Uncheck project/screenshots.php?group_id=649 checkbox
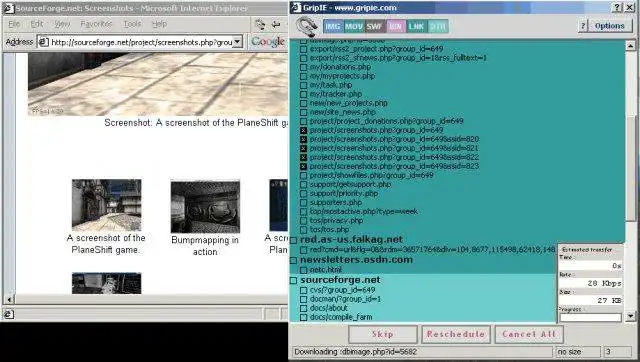Screen dimensions: 640x362 pyautogui.click(x=303, y=130)
